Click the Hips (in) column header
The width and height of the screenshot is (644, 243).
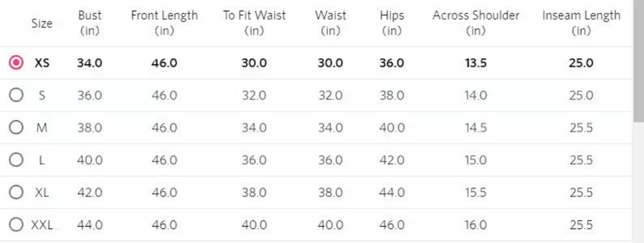[x=392, y=23]
